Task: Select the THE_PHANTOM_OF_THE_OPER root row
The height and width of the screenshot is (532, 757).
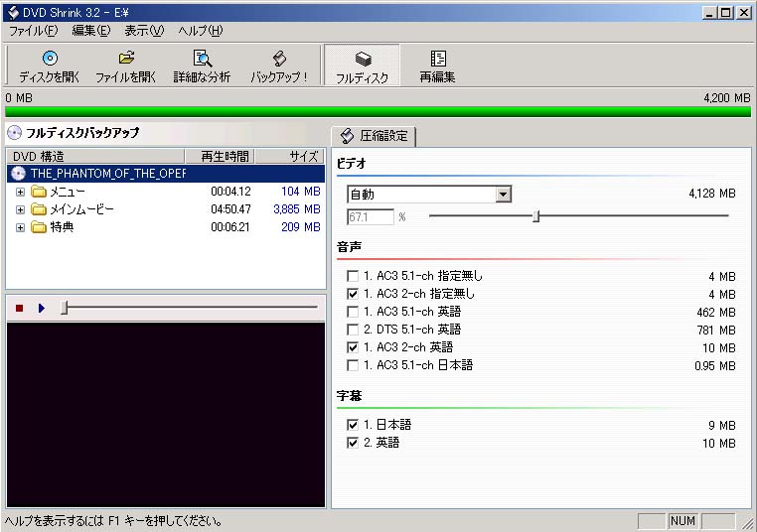Action: (166, 174)
